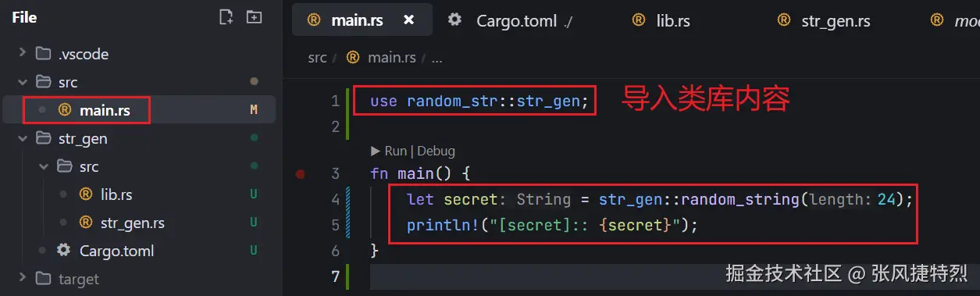Click the breadcrumb ellipsis segment

pos(437,59)
